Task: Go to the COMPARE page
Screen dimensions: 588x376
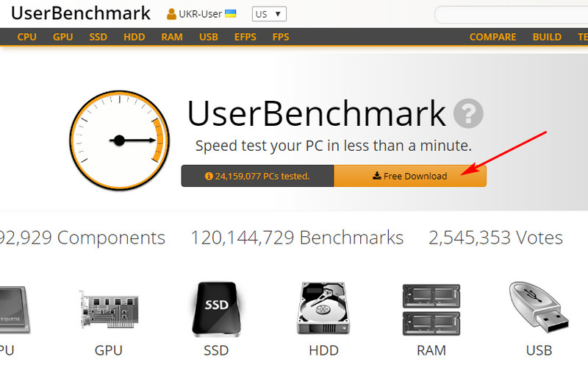Action: pos(492,37)
